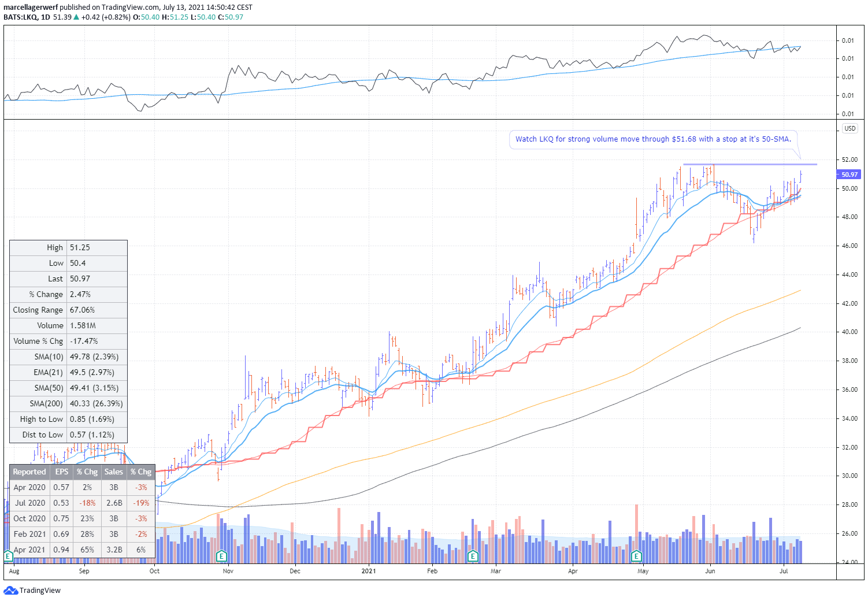Click the Jun label on time axis

pyautogui.click(x=710, y=571)
